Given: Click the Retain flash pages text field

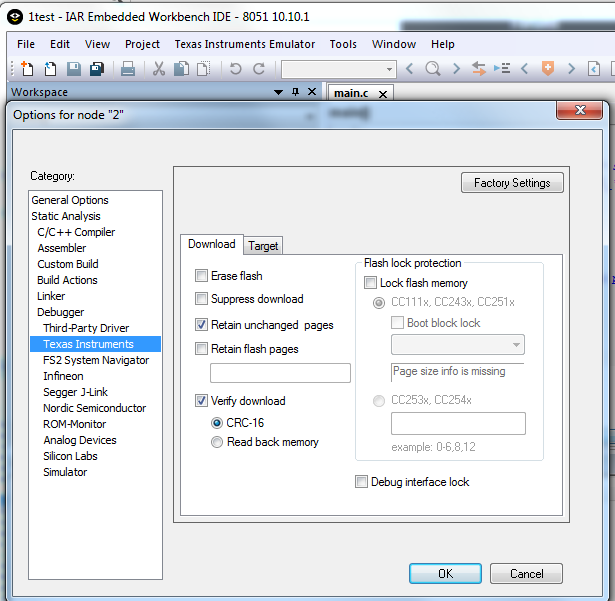Looking at the screenshot, I should pos(280,373).
